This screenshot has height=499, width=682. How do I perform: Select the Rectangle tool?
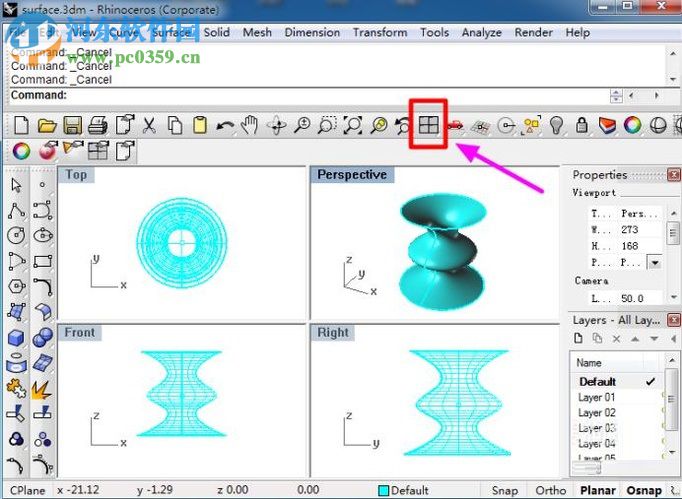(43, 261)
